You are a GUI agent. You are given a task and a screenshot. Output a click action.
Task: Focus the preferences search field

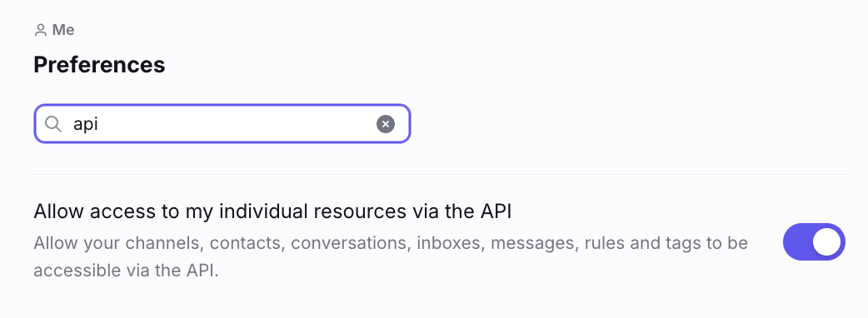click(x=222, y=124)
